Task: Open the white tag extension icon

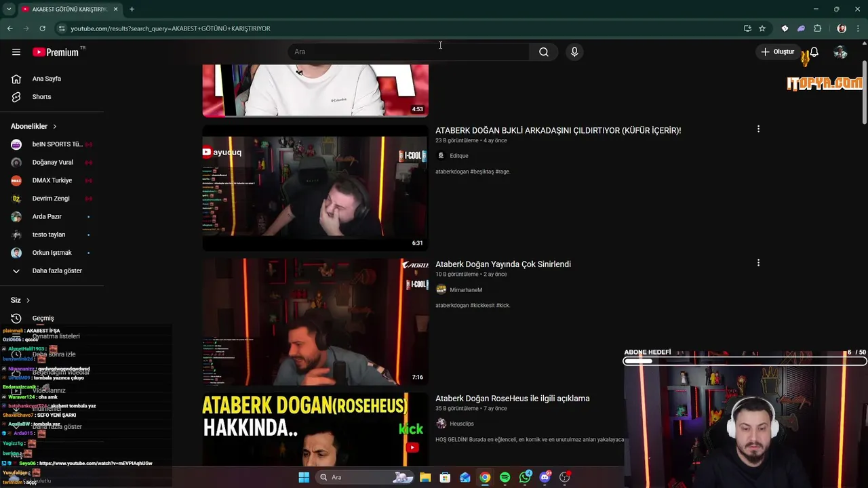Action: tap(785, 28)
